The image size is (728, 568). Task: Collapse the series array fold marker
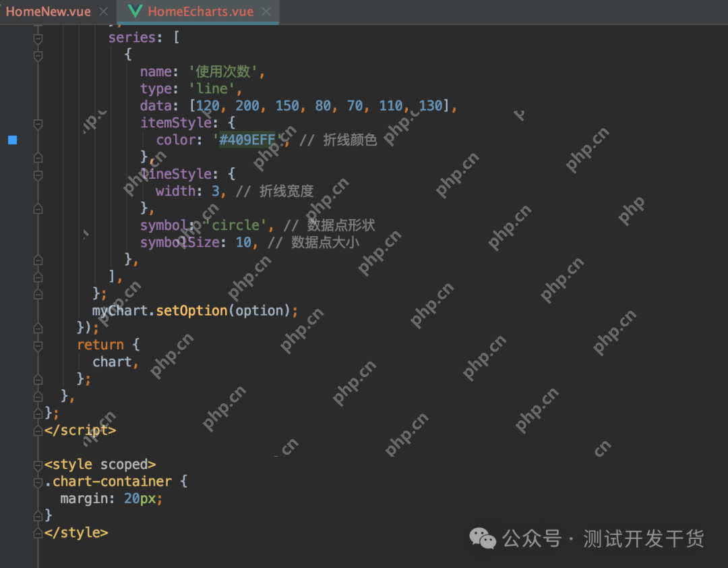[x=38, y=38]
